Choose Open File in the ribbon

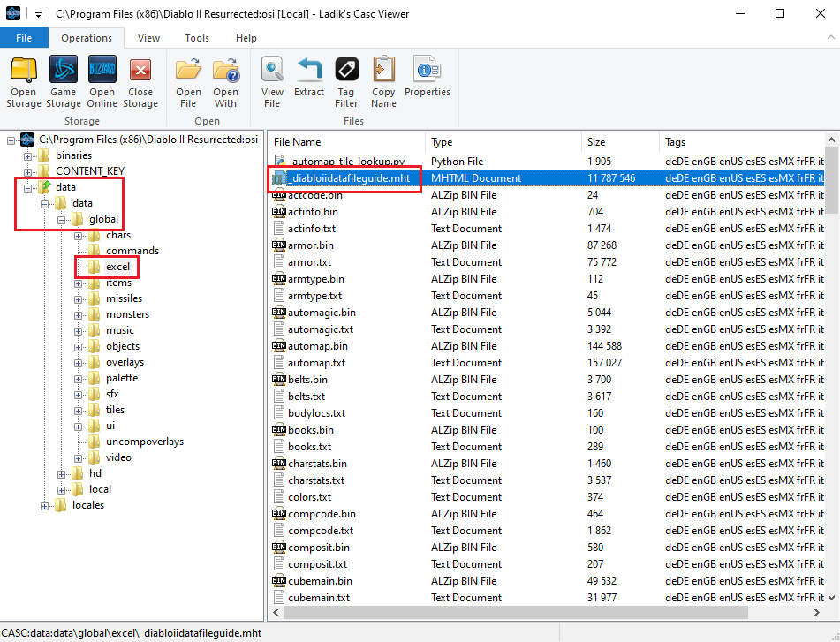[188, 82]
